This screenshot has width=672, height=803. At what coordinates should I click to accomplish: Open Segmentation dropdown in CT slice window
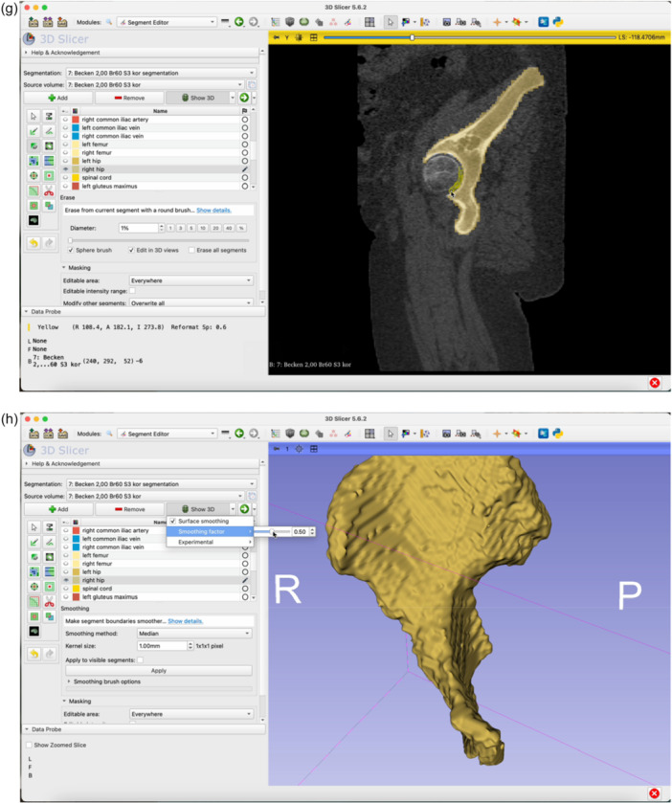tap(161, 73)
